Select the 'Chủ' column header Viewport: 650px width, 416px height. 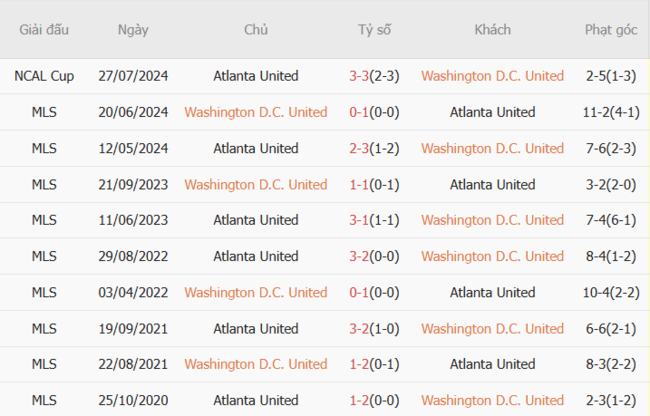click(255, 30)
